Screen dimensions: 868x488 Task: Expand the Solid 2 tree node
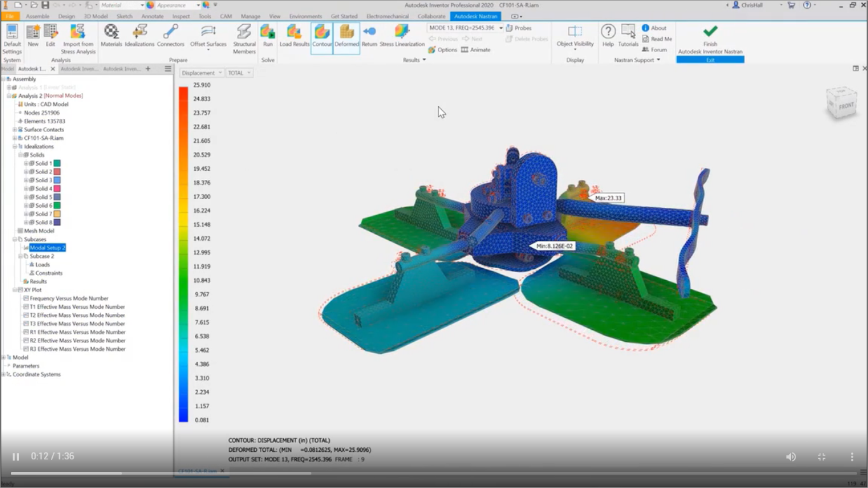pos(26,172)
